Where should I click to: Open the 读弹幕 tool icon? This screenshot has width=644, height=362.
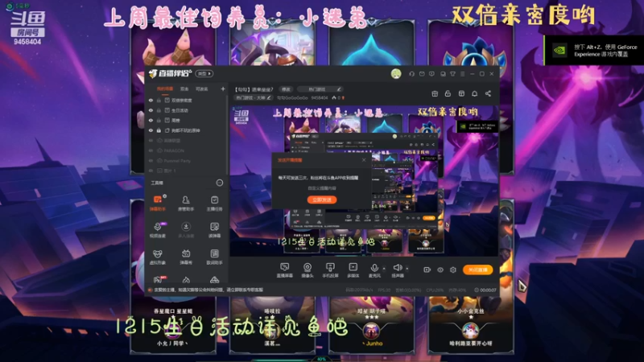pos(214,230)
